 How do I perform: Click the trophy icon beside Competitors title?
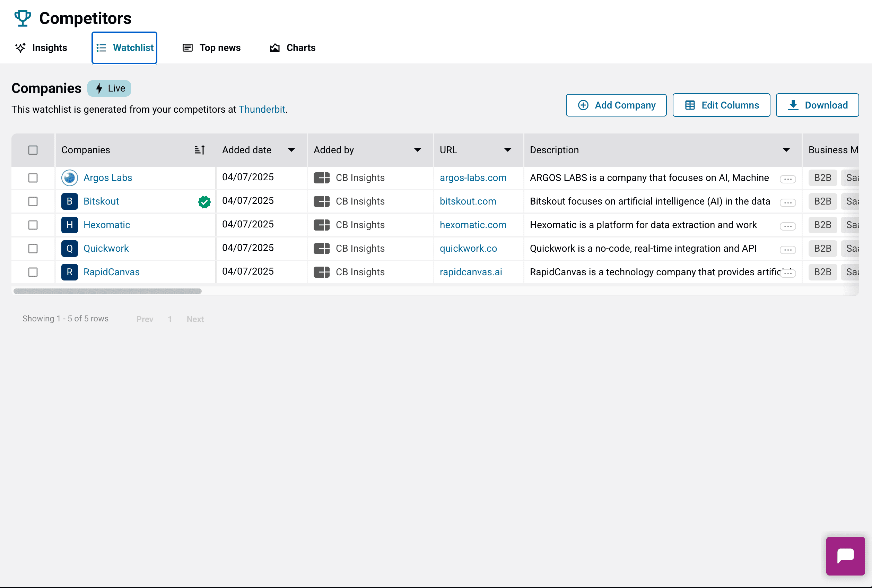23,18
